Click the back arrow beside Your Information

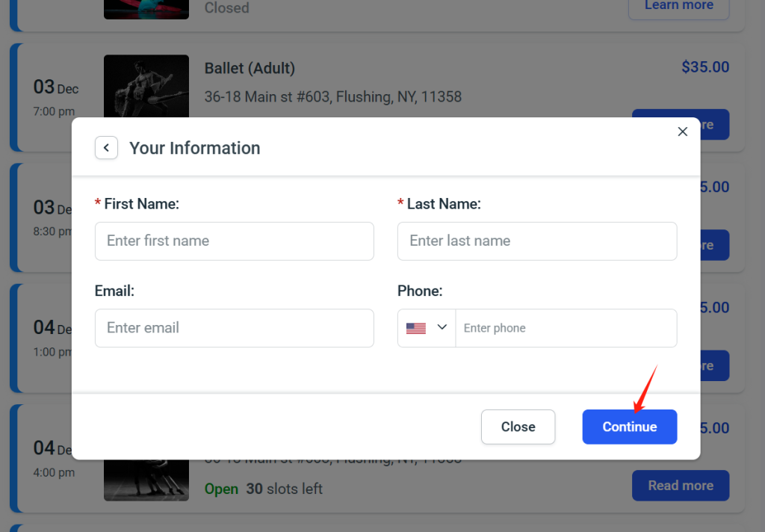click(106, 148)
